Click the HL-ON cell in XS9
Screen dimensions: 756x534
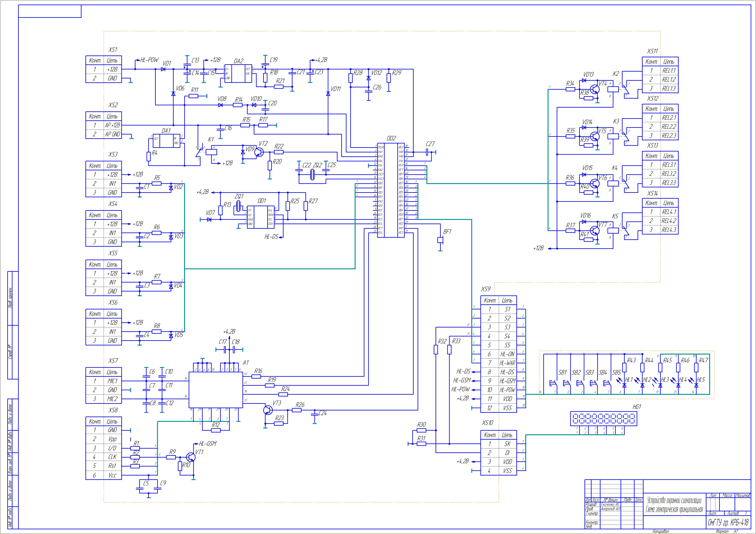click(x=507, y=354)
